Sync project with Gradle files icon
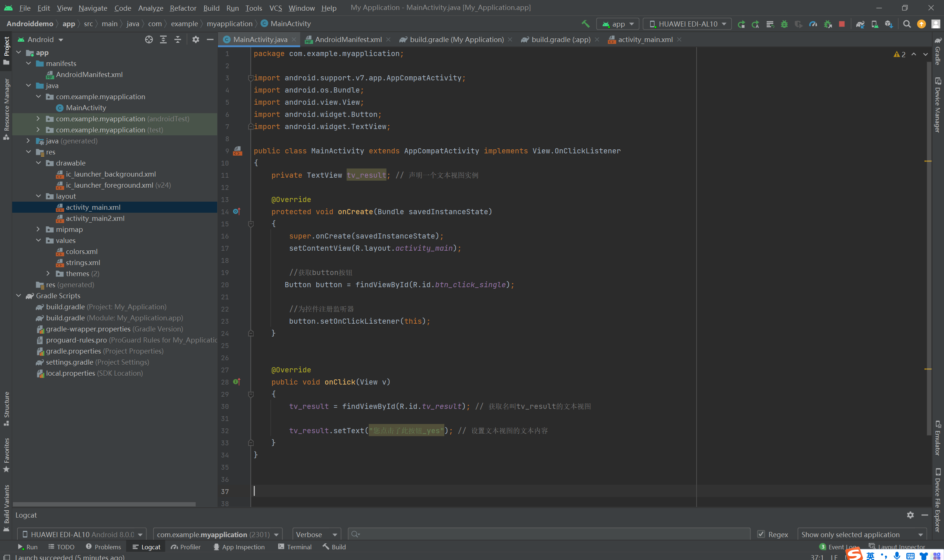Viewport: 944px width, 560px height. (x=860, y=24)
